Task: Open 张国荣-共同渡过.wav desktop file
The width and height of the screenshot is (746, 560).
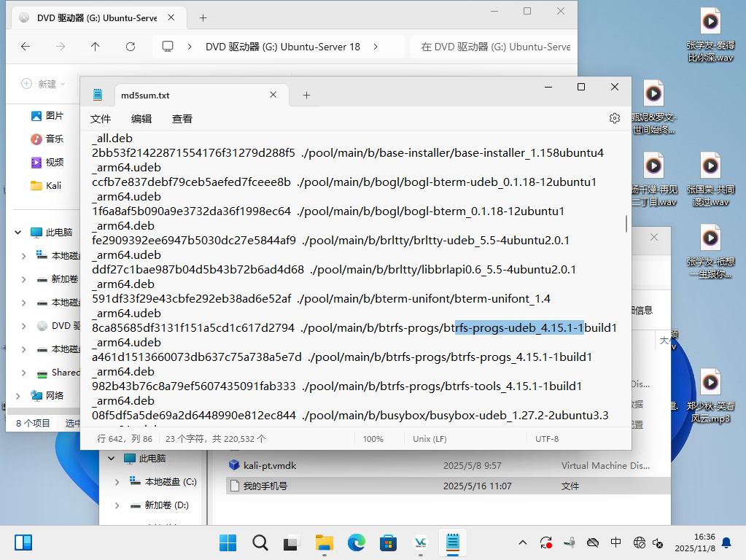Action: pos(710,179)
